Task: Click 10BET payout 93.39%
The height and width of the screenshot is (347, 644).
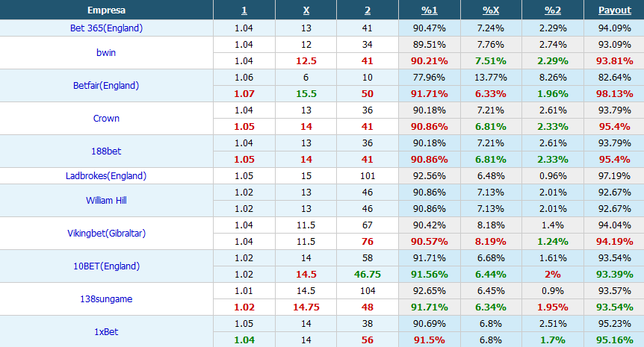Action: pyautogui.click(x=614, y=275)
